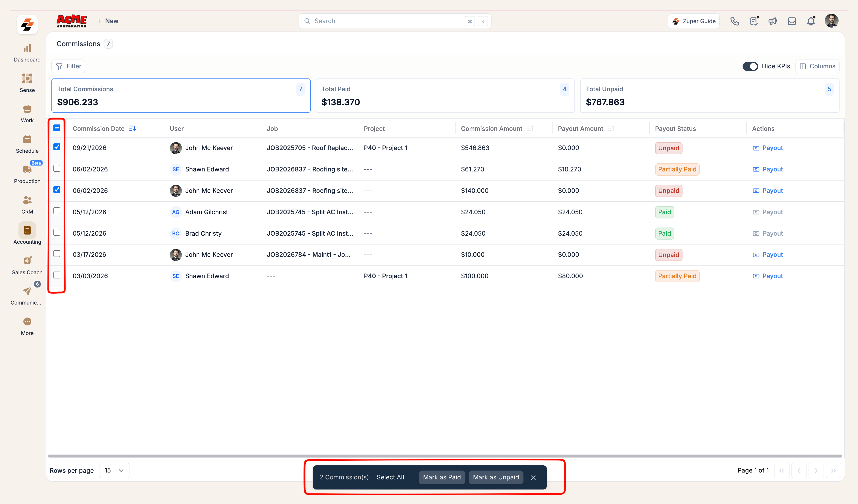The width and height of the screenshot is (858, 504).
Task: Open the Accounting calculator icon
Action: click(27, 230)
